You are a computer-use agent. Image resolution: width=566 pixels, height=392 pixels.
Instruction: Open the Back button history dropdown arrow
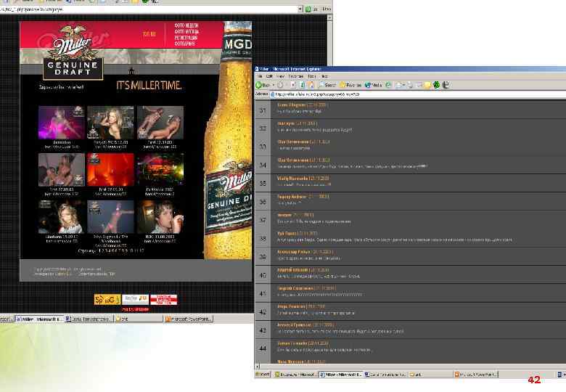tap(274, 85)
